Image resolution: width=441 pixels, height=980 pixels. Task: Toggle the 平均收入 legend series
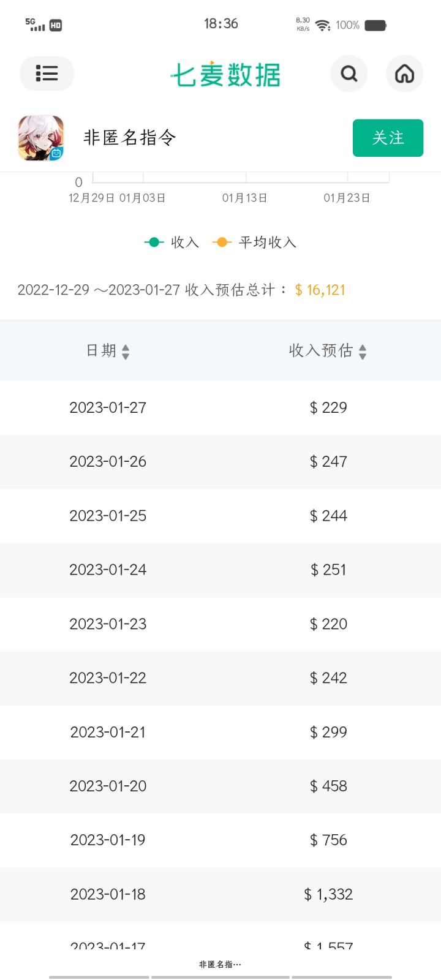(x=254, y=243)
